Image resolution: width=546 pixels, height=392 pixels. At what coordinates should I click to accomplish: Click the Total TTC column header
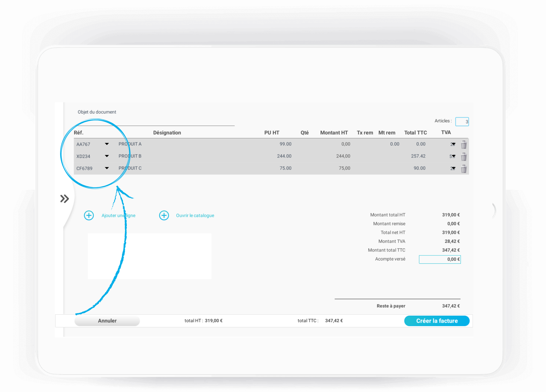click(415, 133)
